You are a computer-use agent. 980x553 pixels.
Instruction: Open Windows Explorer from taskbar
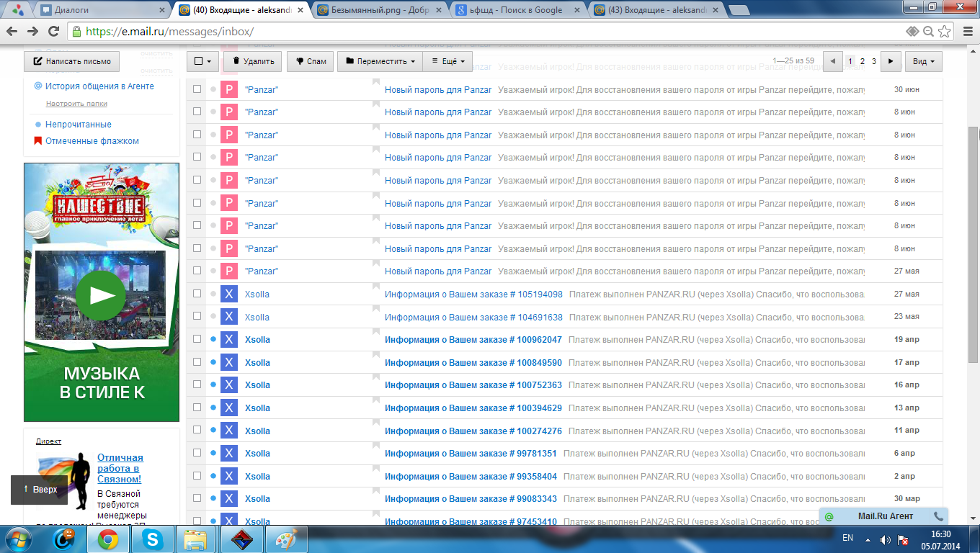click(196, 539)
